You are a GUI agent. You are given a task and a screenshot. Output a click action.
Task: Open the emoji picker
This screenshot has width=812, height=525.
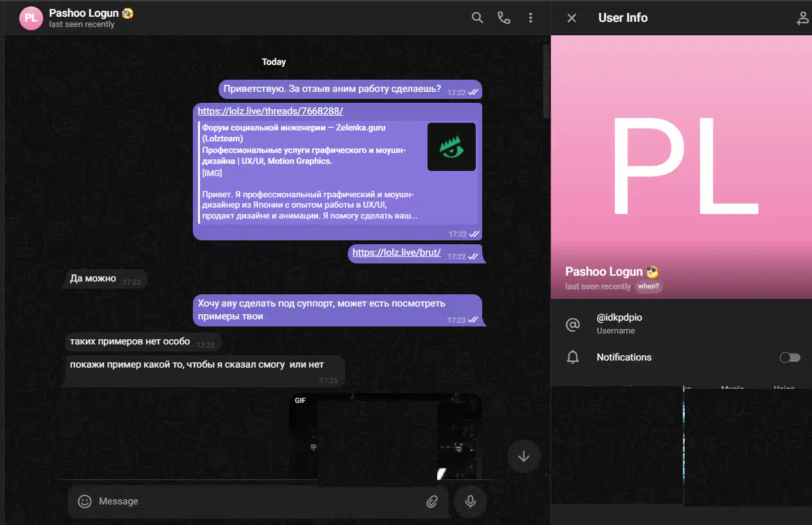tap(85, 501)
